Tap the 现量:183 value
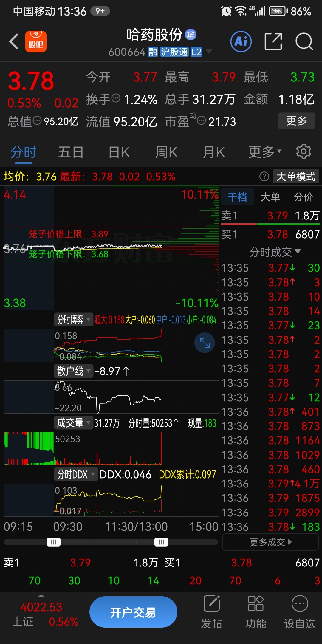This screenshot has width=322, height=644. (202, 423)
